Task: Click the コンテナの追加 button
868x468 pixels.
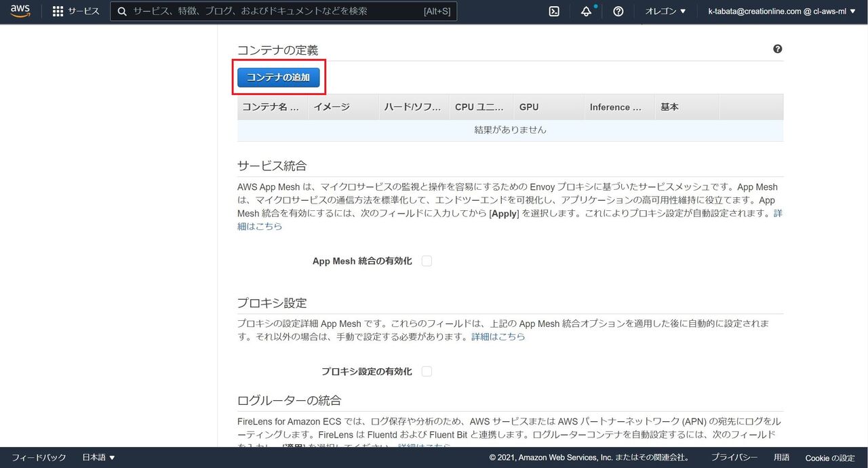Action: click(279, 77)
